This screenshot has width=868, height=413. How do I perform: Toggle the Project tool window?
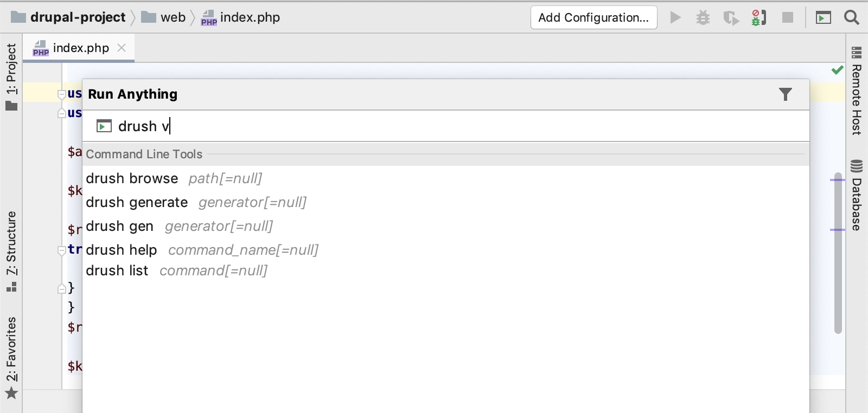[11, 76]
